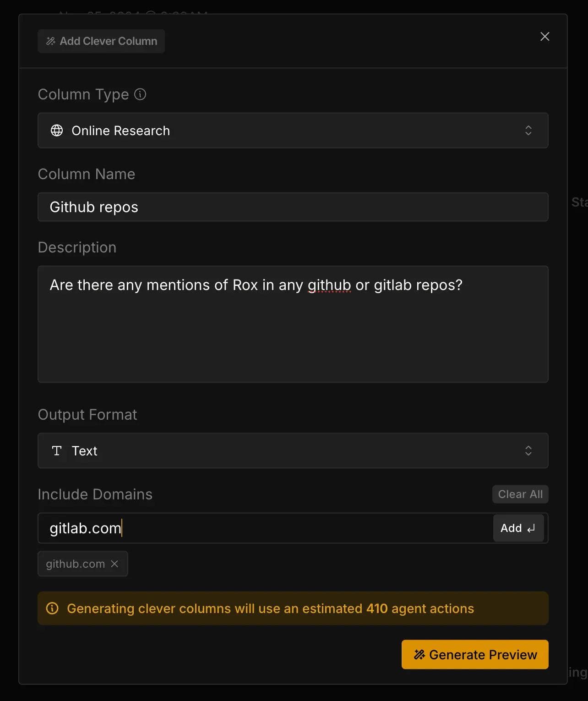Click the X on the github.com domain tag
The height and width of the screenshot is (701, 588).
click(114, 564)
